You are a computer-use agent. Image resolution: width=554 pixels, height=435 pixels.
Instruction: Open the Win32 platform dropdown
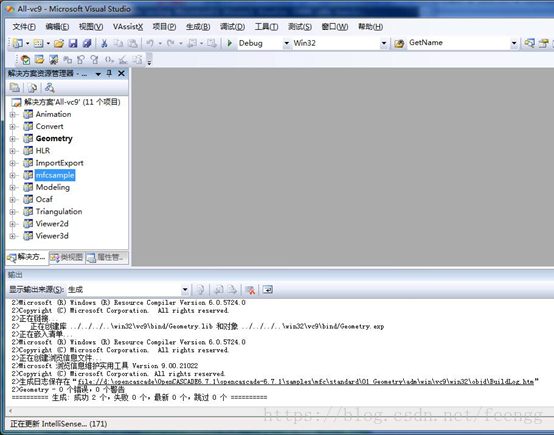(384, 43)
